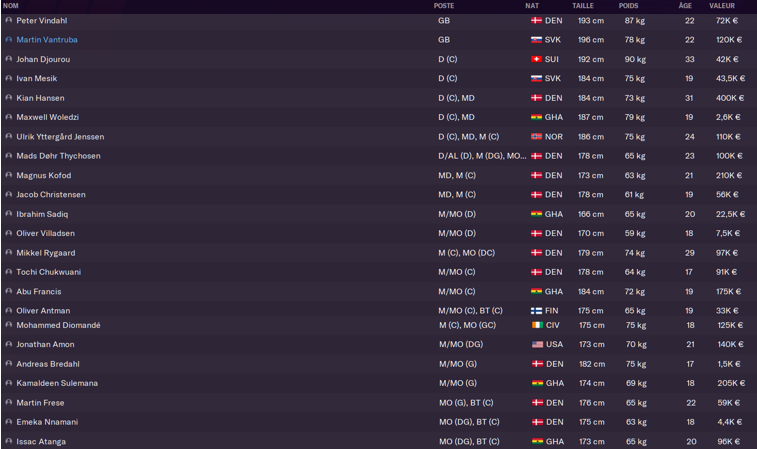This screenshot has height=449, width=757.
Task: Click Ghana flag in Maxwell Woledzi row
Action: point(536,117)
